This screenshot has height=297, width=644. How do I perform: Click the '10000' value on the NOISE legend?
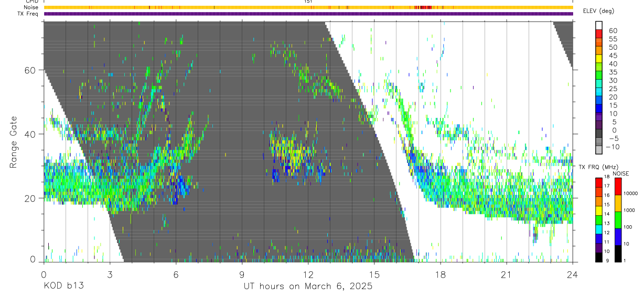(631, 194)
